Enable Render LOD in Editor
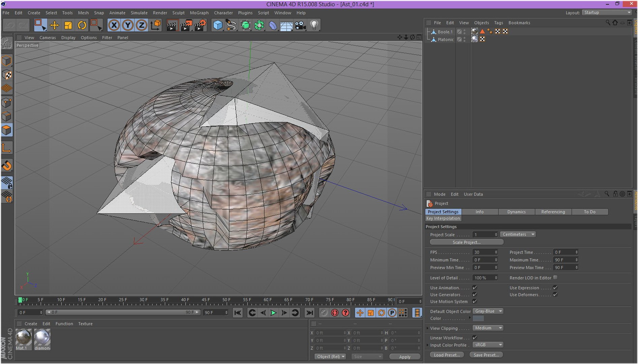638x364 pixels. (x=555, y=277)
